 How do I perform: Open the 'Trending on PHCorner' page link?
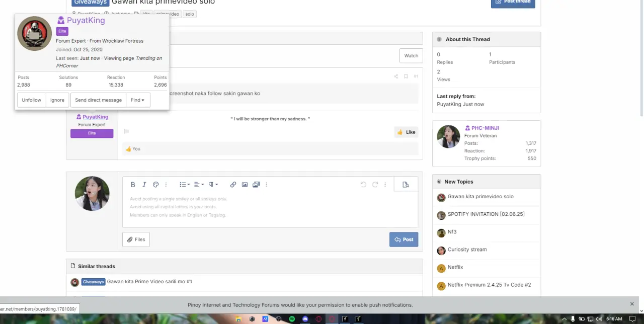109,62
